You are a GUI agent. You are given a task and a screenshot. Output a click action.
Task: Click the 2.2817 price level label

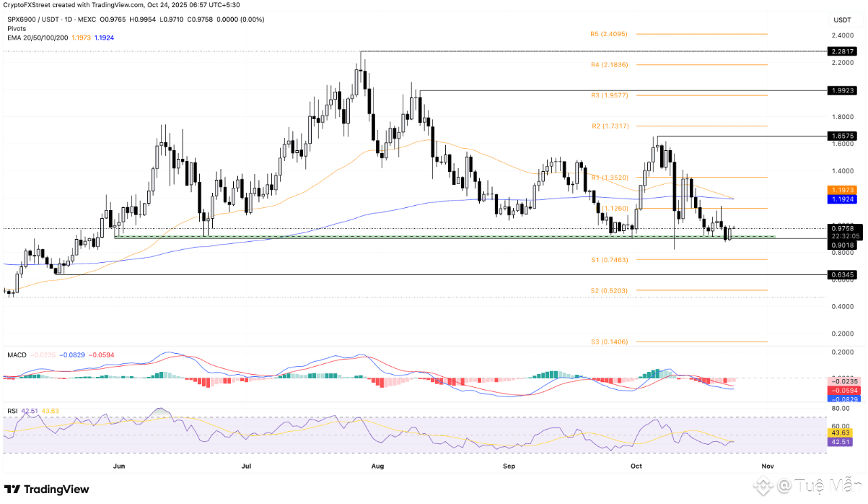click(843, 52)
